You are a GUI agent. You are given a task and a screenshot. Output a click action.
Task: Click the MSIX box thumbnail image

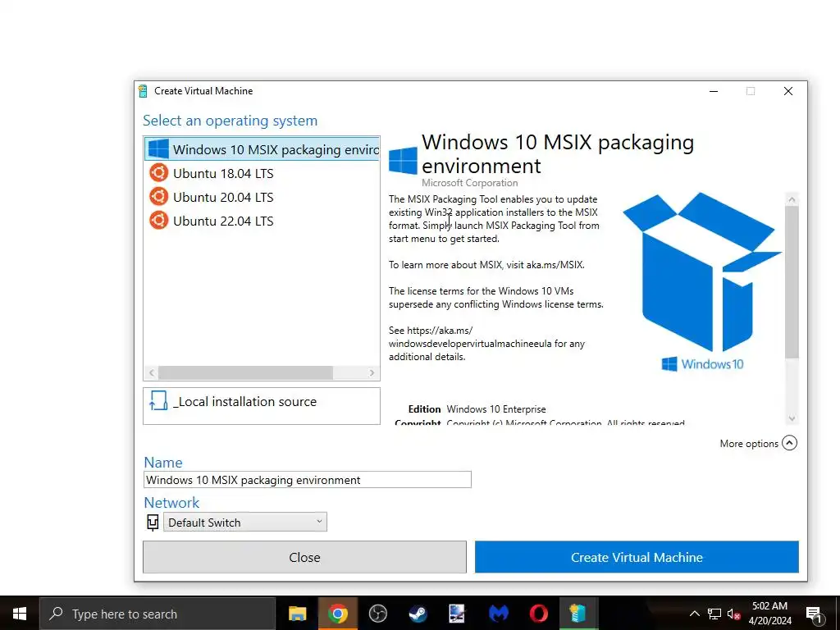[702, 282]
